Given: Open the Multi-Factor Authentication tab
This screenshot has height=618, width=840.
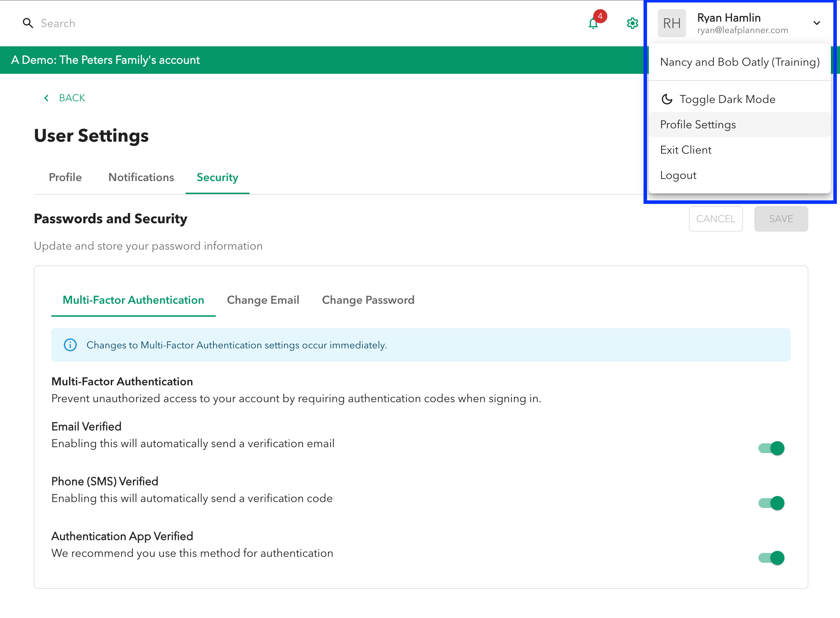Looking at the screenshot, I should (133, 300).
